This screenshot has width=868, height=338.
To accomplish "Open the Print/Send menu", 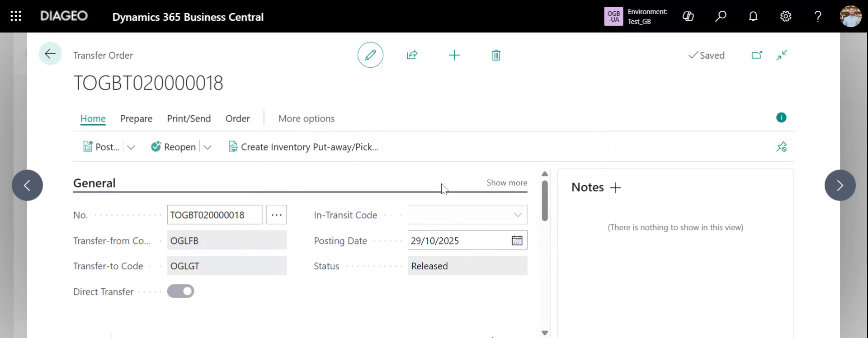I will (189, 118).
